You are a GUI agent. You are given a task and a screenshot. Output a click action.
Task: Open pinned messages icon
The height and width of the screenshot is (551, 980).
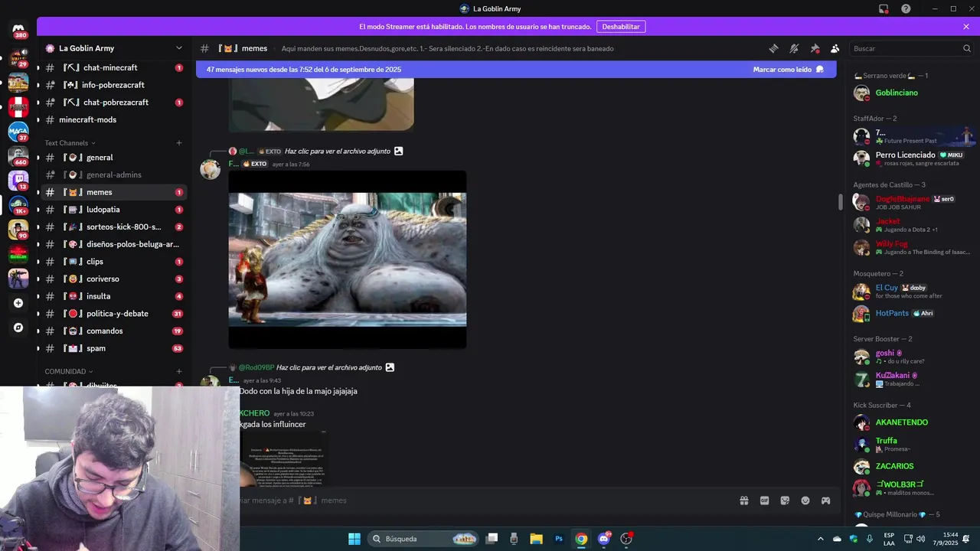(x=815, y=48)
